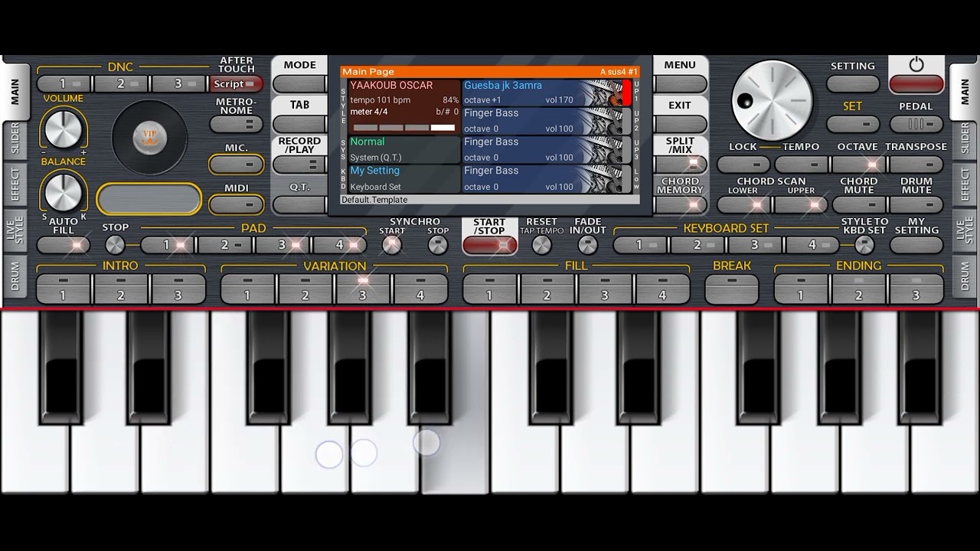Toggle Synchro Stop round button
The width and height of the screenshot is (980, 551).
[x=438, y=245]
